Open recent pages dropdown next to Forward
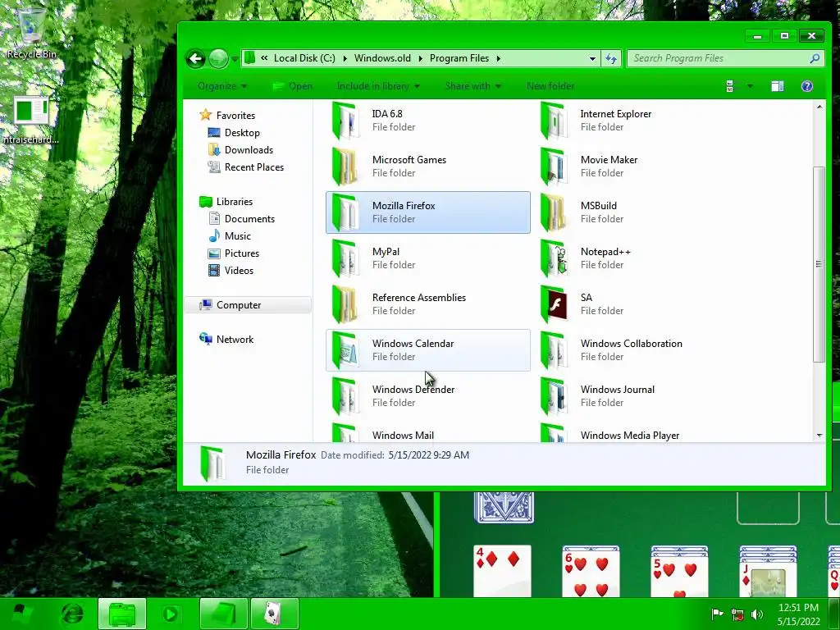Screen dimensions: 840x630 (x=235, y=59)
